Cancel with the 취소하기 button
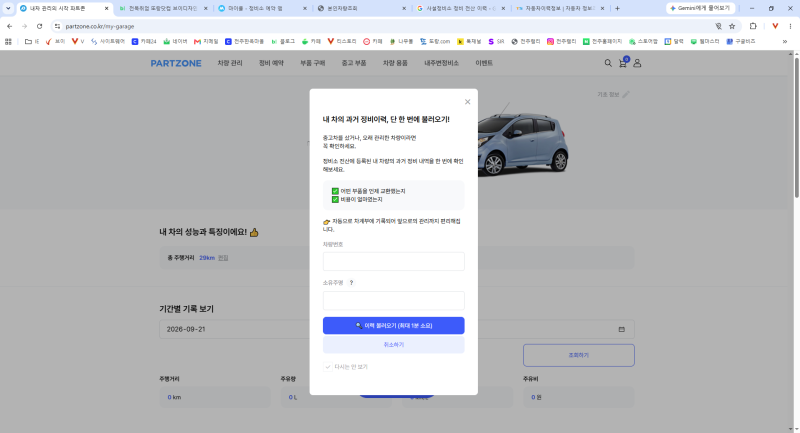This screenshot has height=433, width=800. (x=393, y=345)
